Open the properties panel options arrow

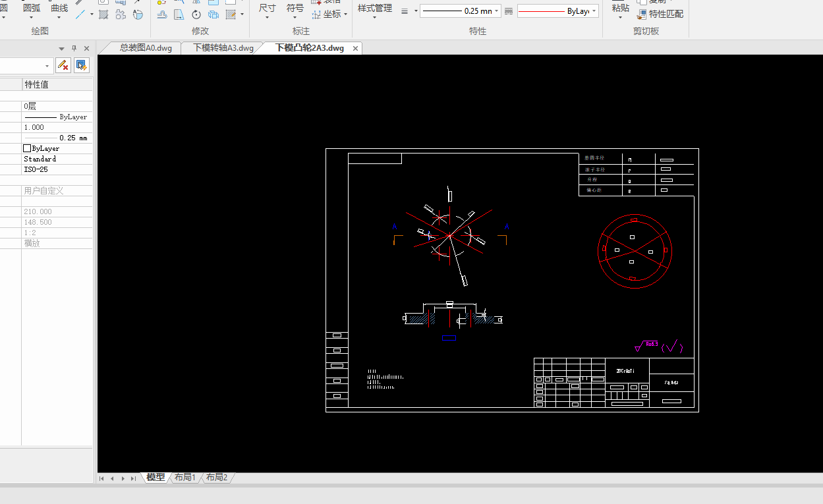tap(62, 49)
